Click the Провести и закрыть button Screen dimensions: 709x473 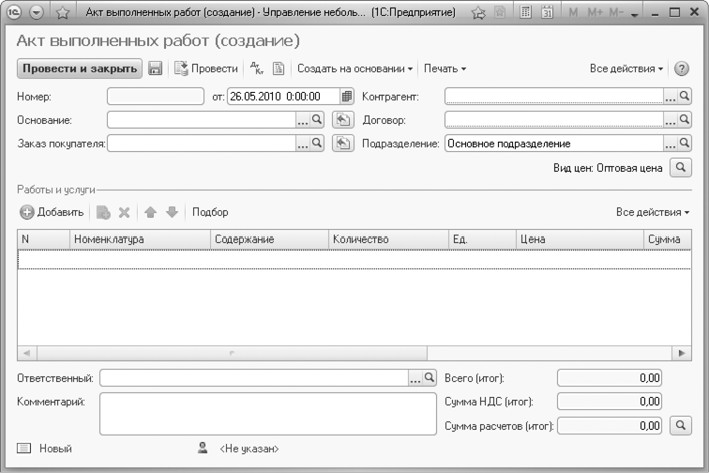pos(78,69)
